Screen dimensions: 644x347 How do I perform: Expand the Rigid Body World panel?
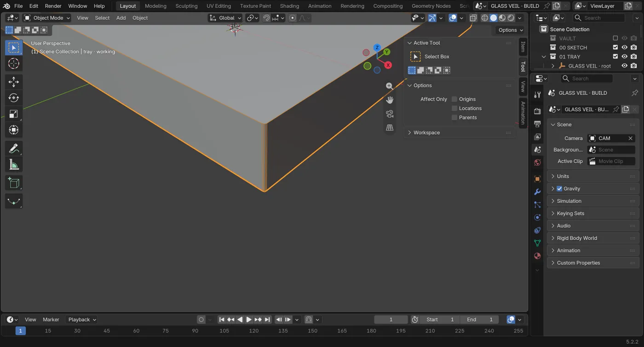(593, 238)
